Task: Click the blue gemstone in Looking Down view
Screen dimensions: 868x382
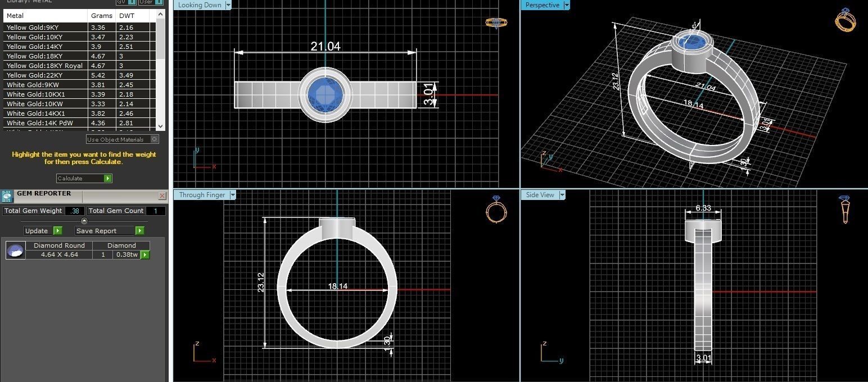Action: click(325, 94)
